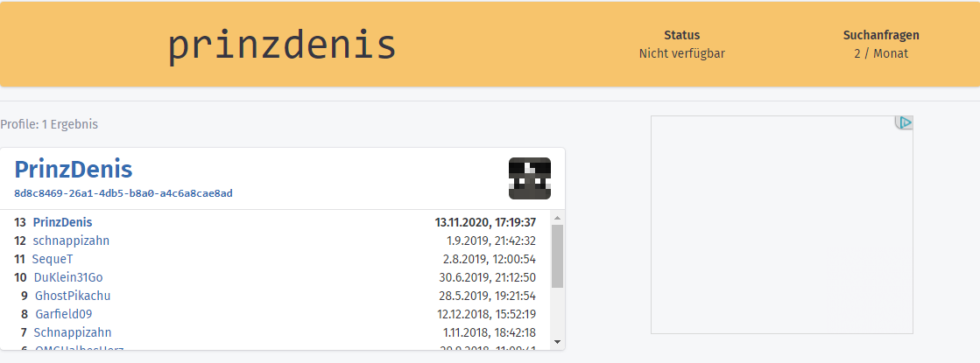
Task: Click the Profile: 1 Ergebnis text
Action: (49, 124)
